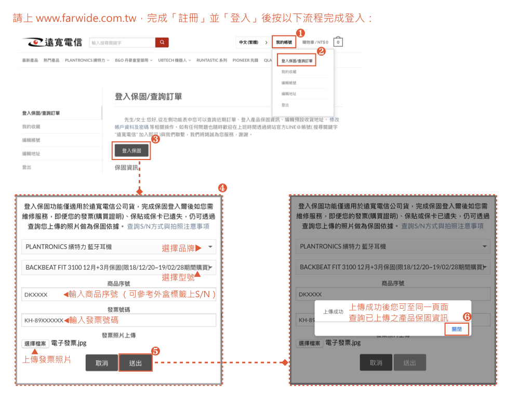The height and width of the screenshot is (399, 532).
Task: Click 送出 button in right dimmed form
Action: [409, 363]
